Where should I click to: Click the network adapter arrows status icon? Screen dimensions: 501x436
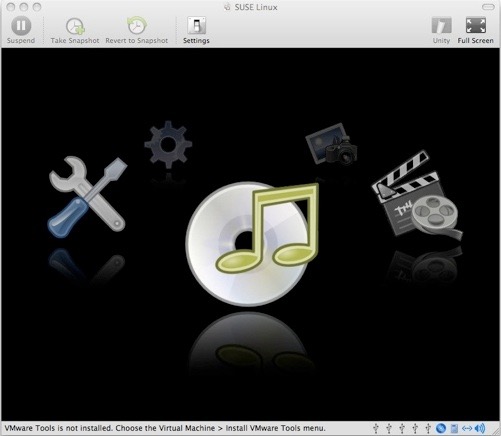[x=467, y=428]
